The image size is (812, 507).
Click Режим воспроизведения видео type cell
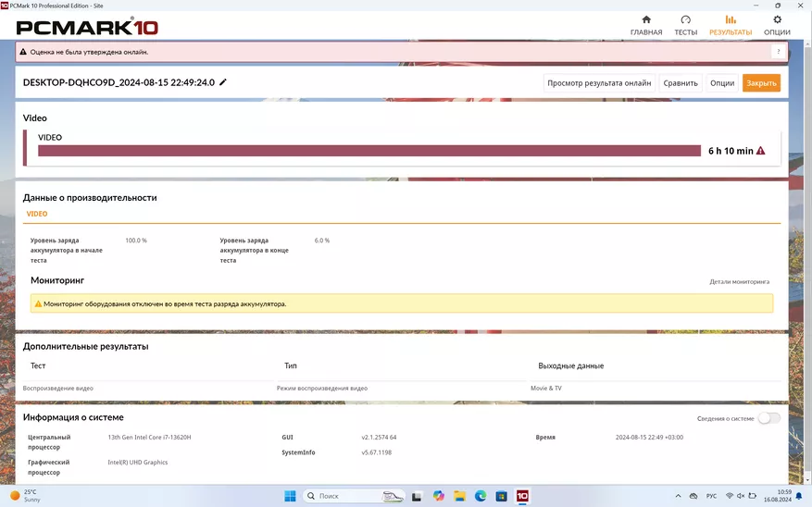[322, 388]
